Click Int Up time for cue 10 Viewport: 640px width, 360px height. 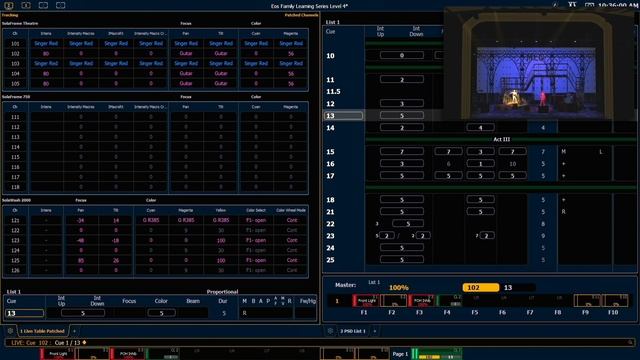[402, 55]
